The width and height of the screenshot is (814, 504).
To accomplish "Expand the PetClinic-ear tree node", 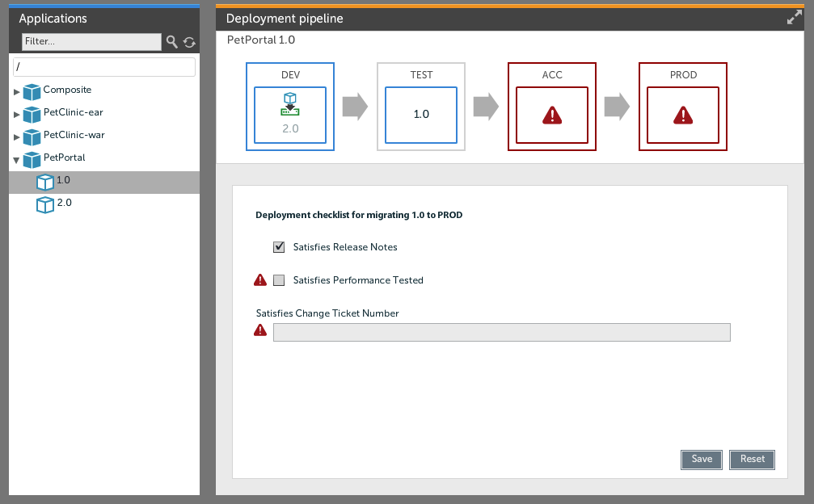I will click(x=16, y=114).
